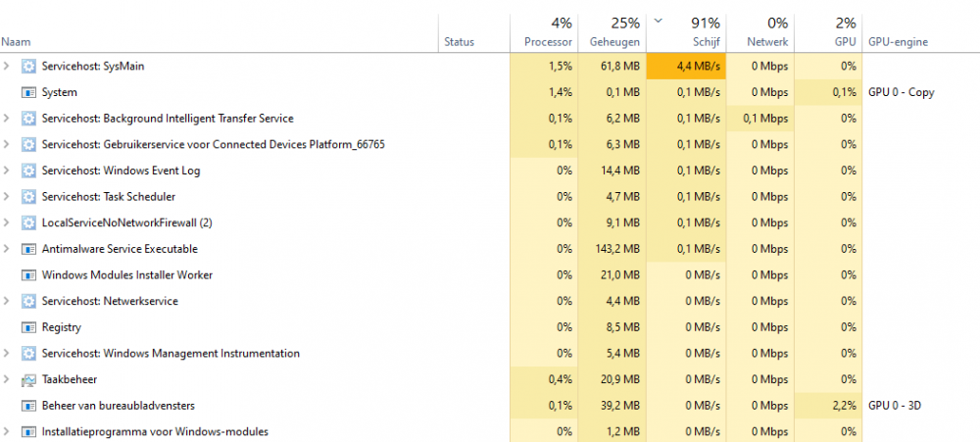The height and width of the screenshot is (442, 980).
Task: Expand the Taakbeheer process entry
Action: coord(7,379)
